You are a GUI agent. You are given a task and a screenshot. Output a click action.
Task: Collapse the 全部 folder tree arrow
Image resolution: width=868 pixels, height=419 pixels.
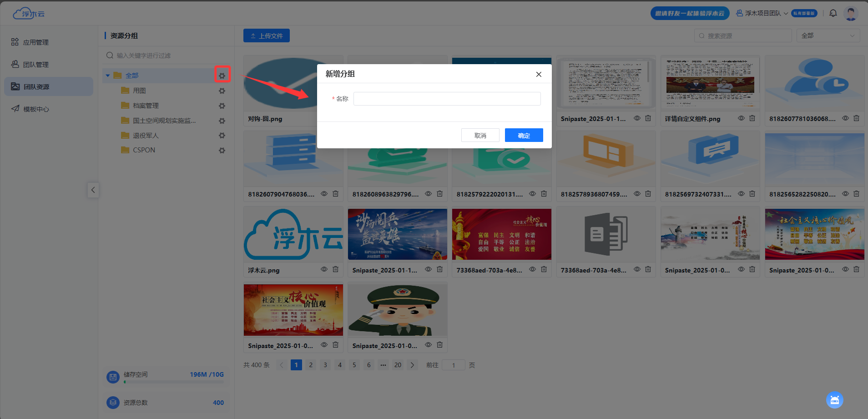click(108, 76)
